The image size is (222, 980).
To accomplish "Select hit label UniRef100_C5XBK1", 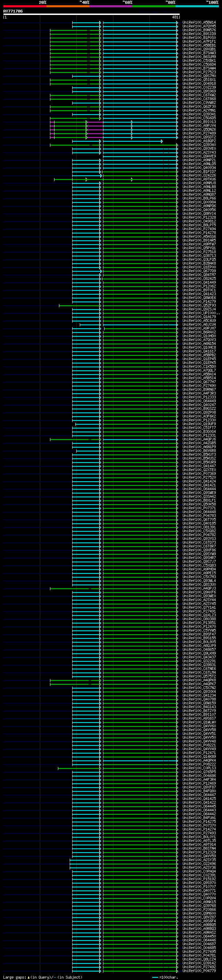I will (199, 60).
